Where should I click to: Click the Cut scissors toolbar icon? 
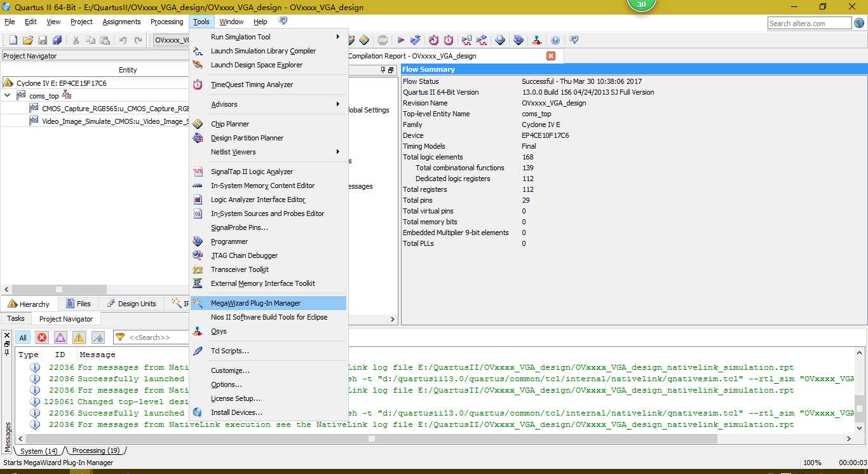(x=76, y=40)
